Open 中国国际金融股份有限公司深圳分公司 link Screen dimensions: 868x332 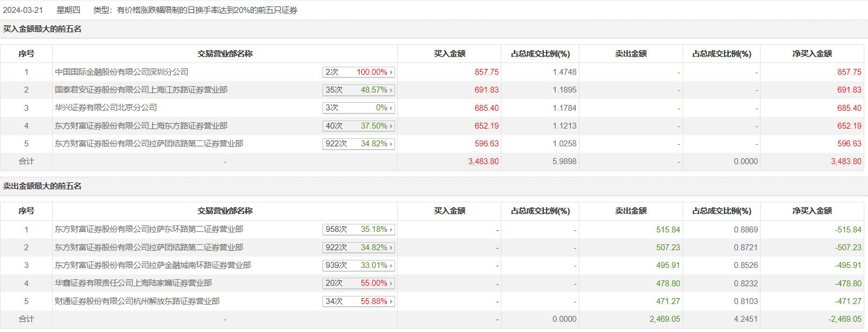tap(121, 72)
